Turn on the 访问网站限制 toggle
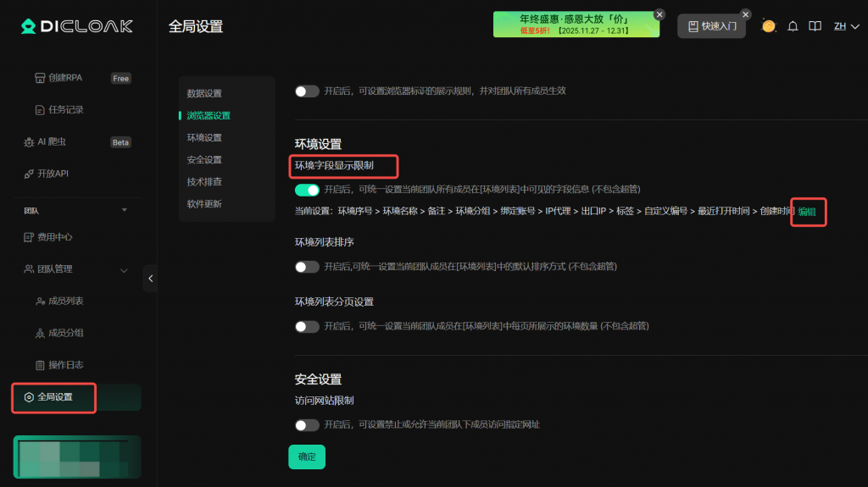Screen dimensions: 868x487 click(307, 425)
